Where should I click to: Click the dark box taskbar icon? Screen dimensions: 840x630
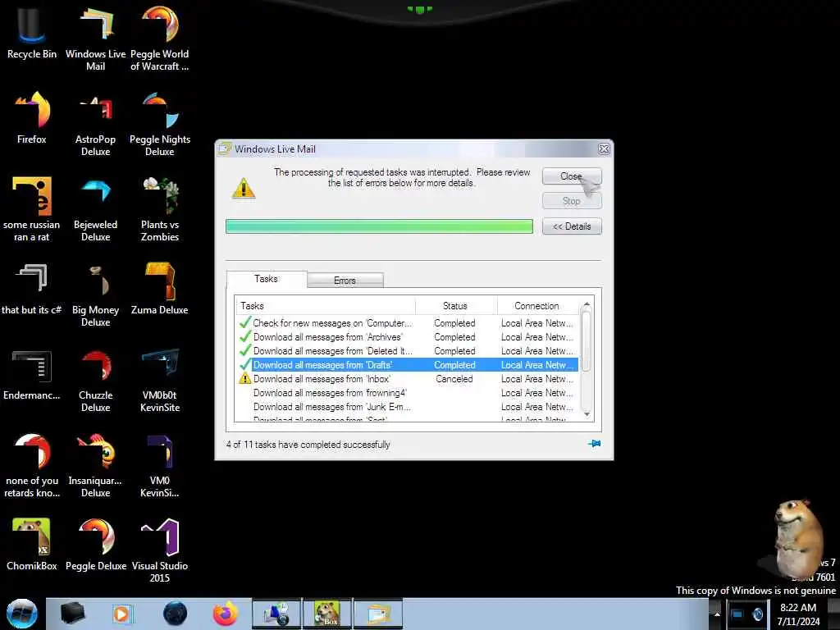(72, 614)
